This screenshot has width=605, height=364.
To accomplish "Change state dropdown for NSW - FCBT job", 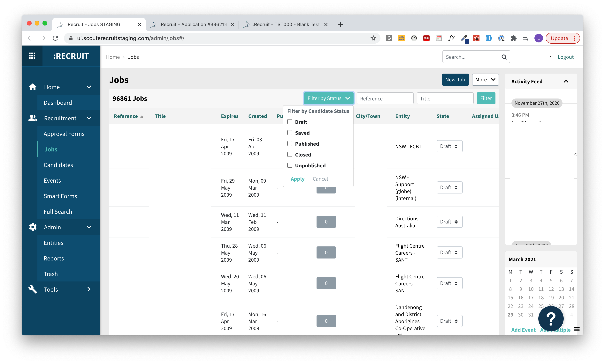I will tap(449, 146).
